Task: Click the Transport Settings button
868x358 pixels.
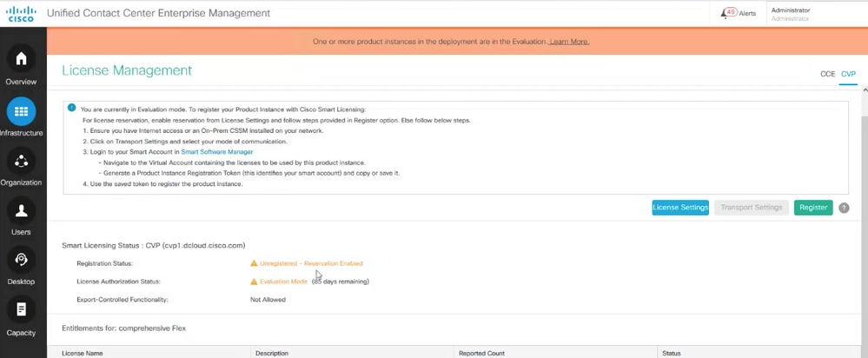Action: 752,208
